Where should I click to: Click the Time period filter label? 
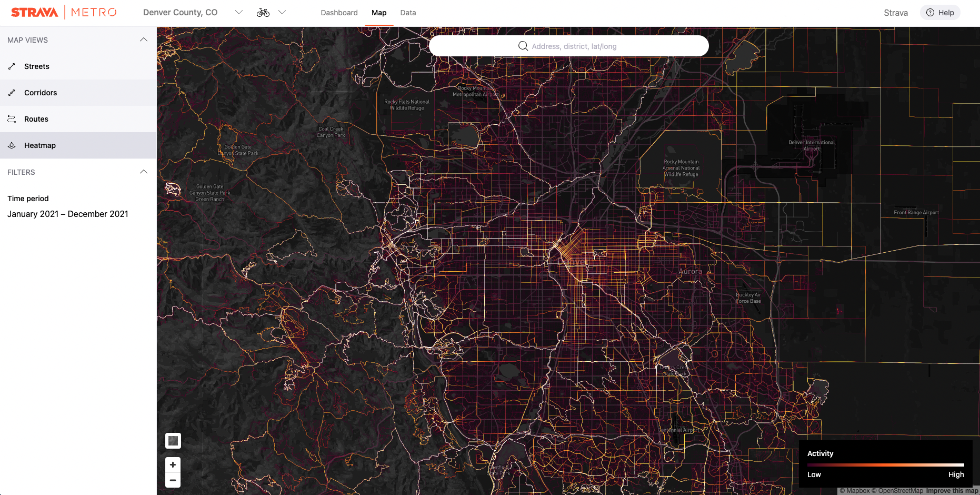click(28, 199)
